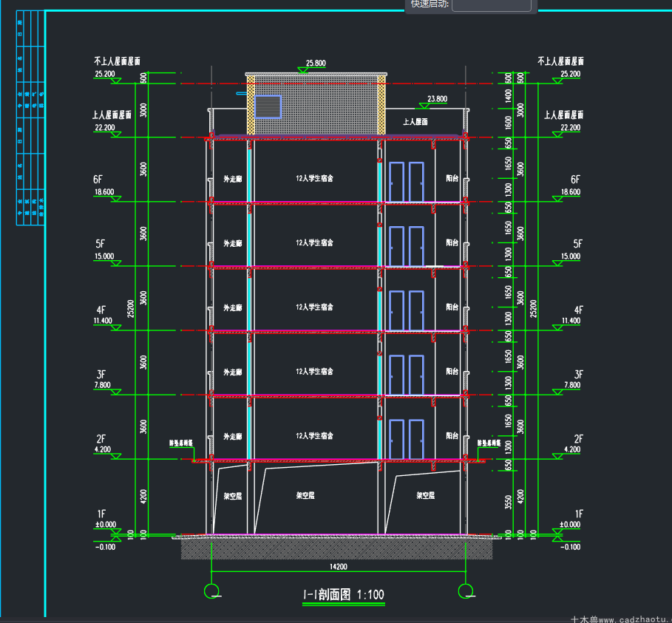This screenshot has height=623, width=672.
Task: Click the 14200 width dimension text
Action: coord(338,567)
